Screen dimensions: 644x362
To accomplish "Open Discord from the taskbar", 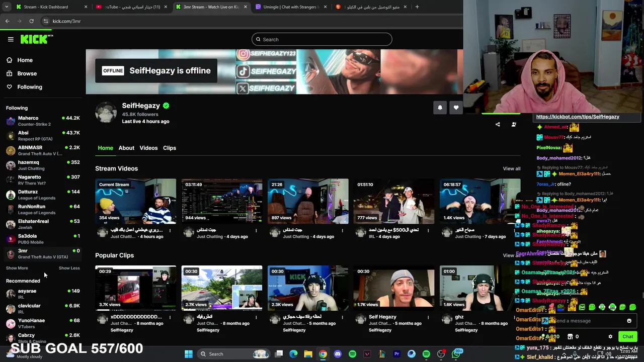I will (338, 354).
